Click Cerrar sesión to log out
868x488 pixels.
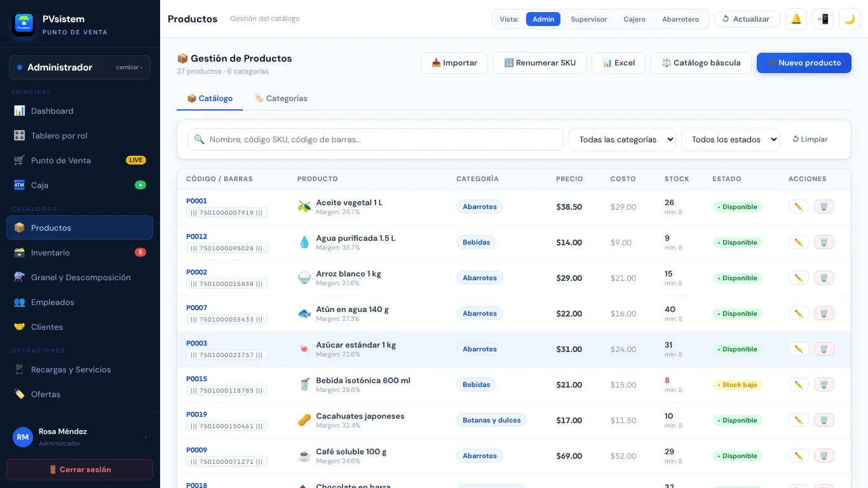point(79,470)
